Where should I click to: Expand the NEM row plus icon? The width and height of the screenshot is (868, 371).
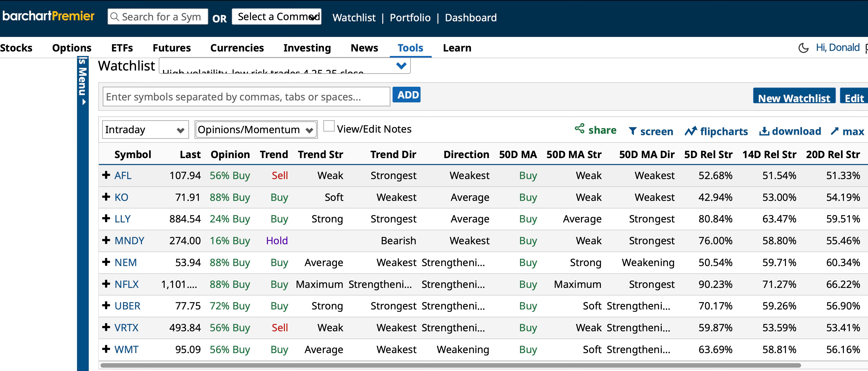click(106, 262)
